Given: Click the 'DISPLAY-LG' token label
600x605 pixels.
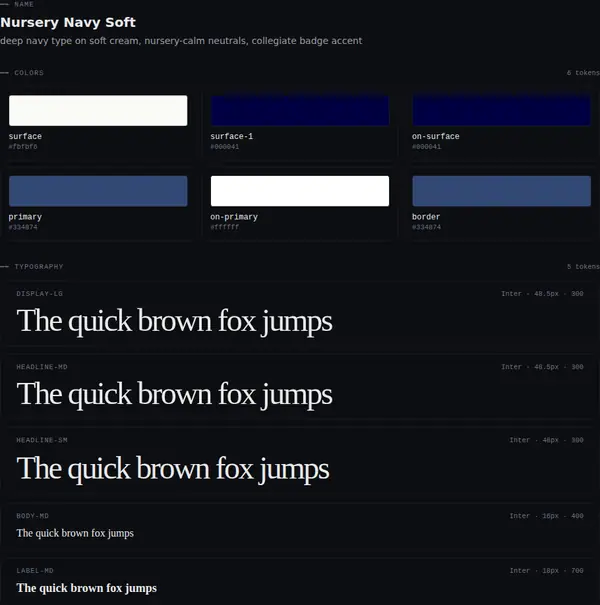Looking at the screenshot, I should pos(39,294).
